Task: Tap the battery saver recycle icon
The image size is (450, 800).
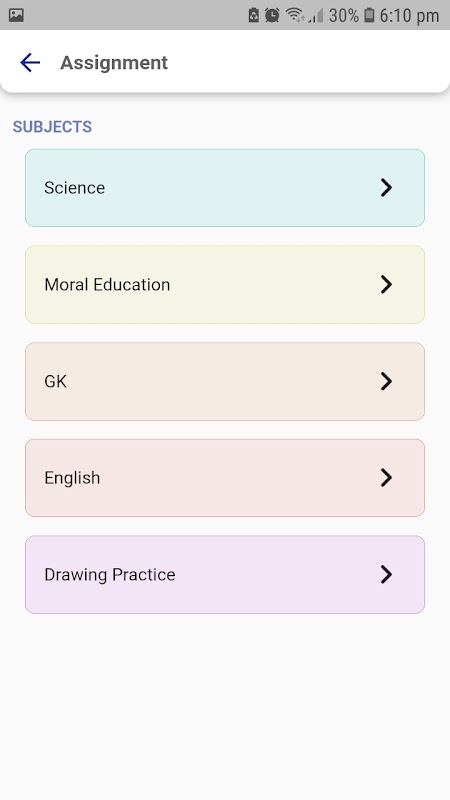Action: 254,15
